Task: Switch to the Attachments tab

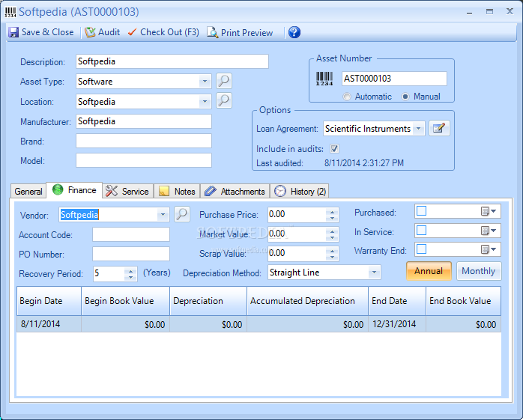Action: [x=235, y=192]
